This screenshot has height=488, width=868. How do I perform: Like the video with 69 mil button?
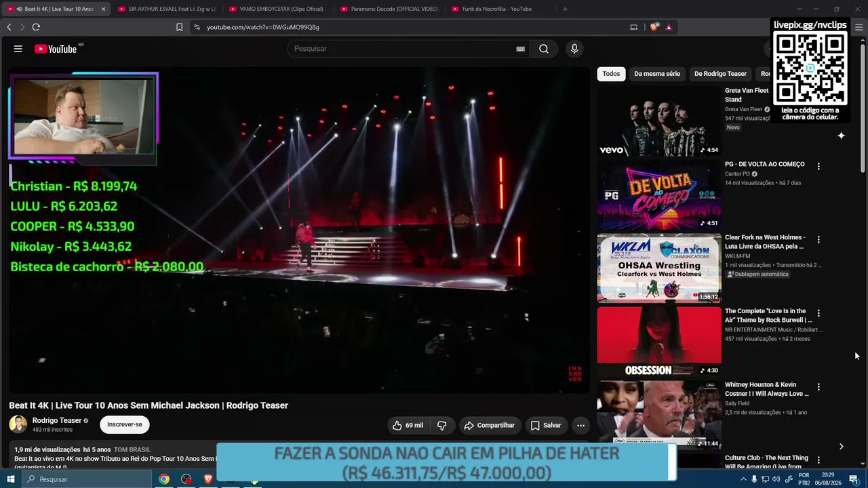[408, 426]
